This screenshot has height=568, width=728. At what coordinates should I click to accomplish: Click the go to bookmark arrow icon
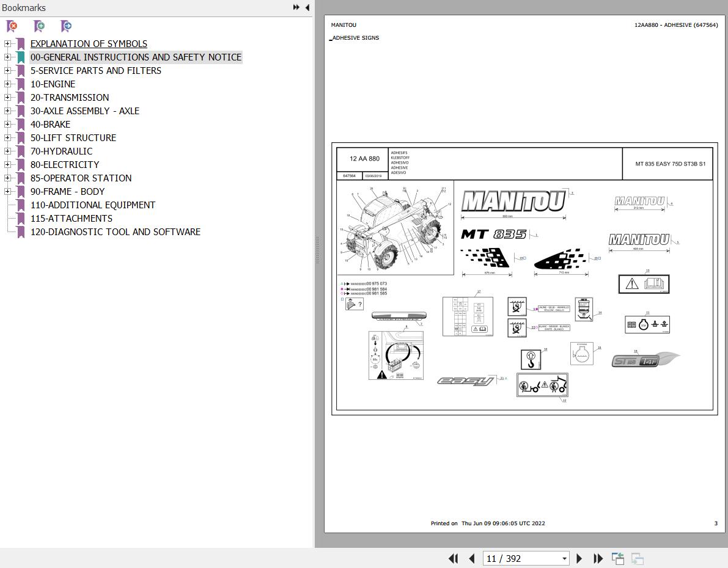point(67,26)
